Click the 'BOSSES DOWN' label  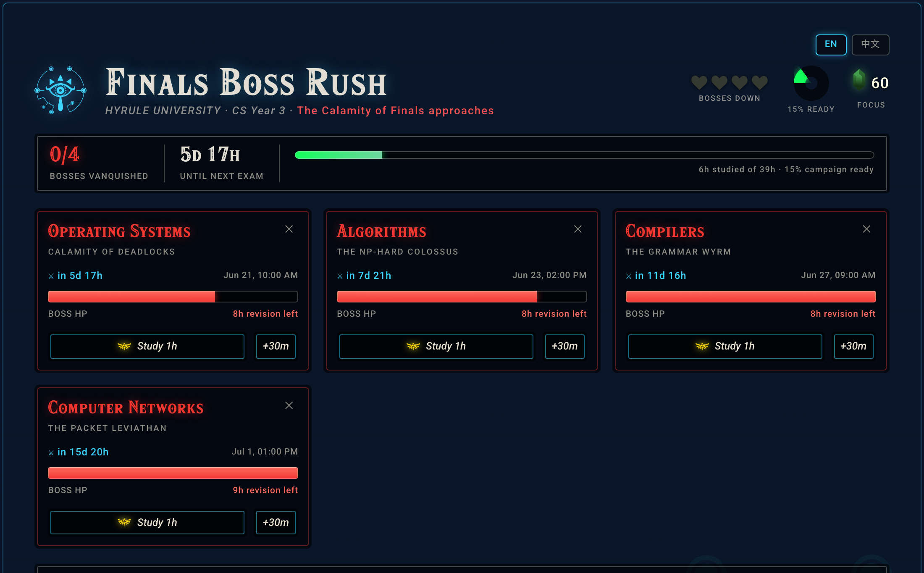point(730,98)
